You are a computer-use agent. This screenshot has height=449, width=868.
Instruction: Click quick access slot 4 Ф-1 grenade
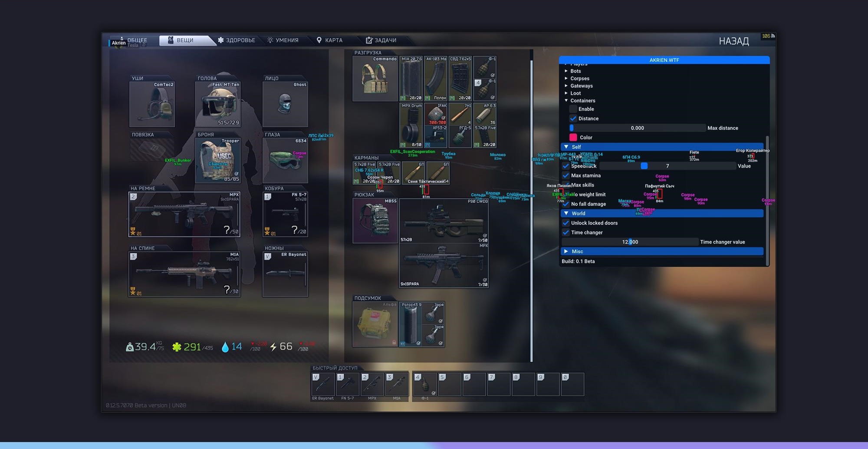pyautogui.click(x=425, y=384)
